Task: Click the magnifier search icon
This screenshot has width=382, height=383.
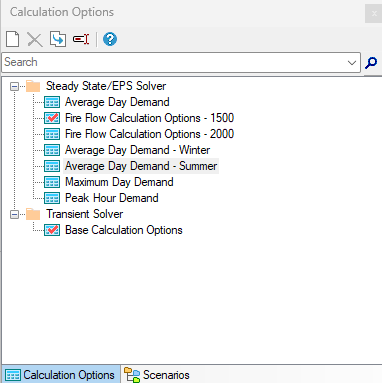Action: [x=371, y=62]
